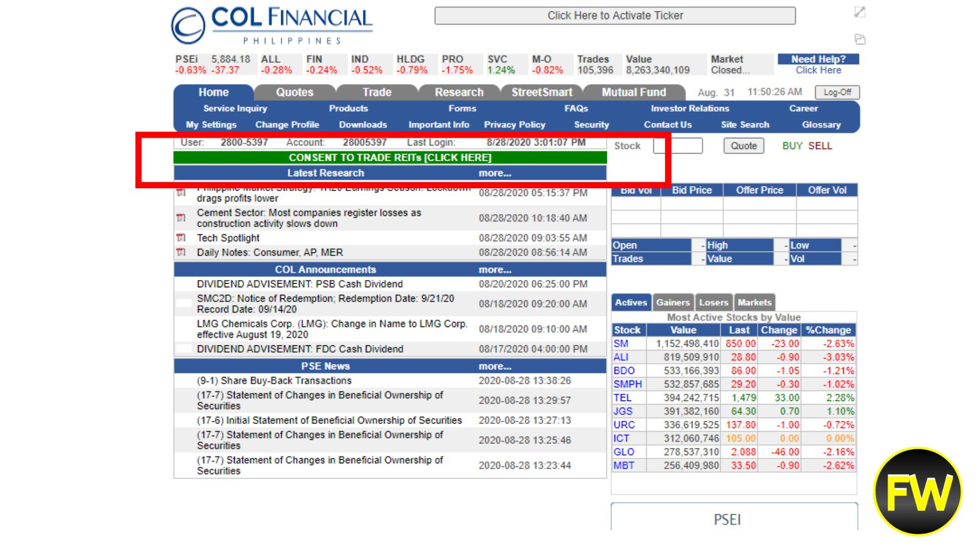Image resolution: width=980 pixels, height=551 pixels.
Task: Open the Research tab
Action: pyautogui.click(x=459, y=92)
